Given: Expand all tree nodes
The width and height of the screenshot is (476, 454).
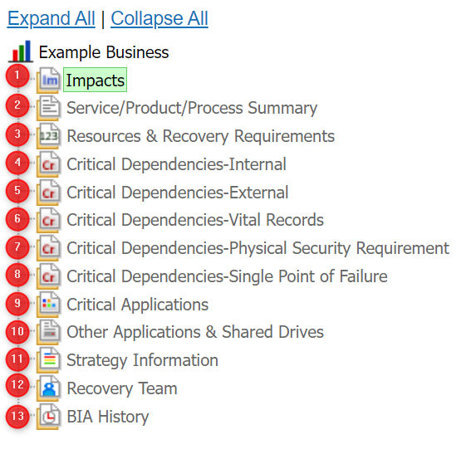Looking at the screenshot, I should click(52, 18).
